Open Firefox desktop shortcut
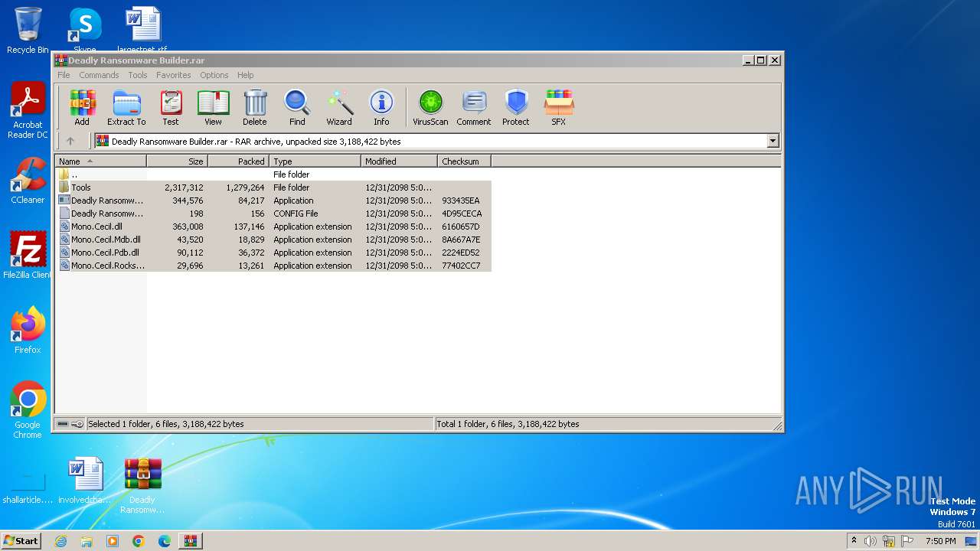Image resolution: width=980 pixels, height=551 pixels. (x=28, y=331)
